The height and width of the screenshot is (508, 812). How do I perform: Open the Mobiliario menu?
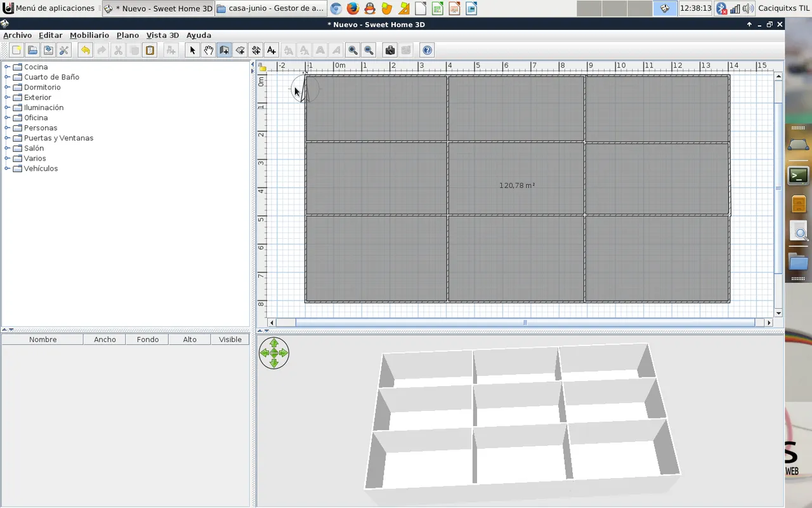click(x=89, y=35)
